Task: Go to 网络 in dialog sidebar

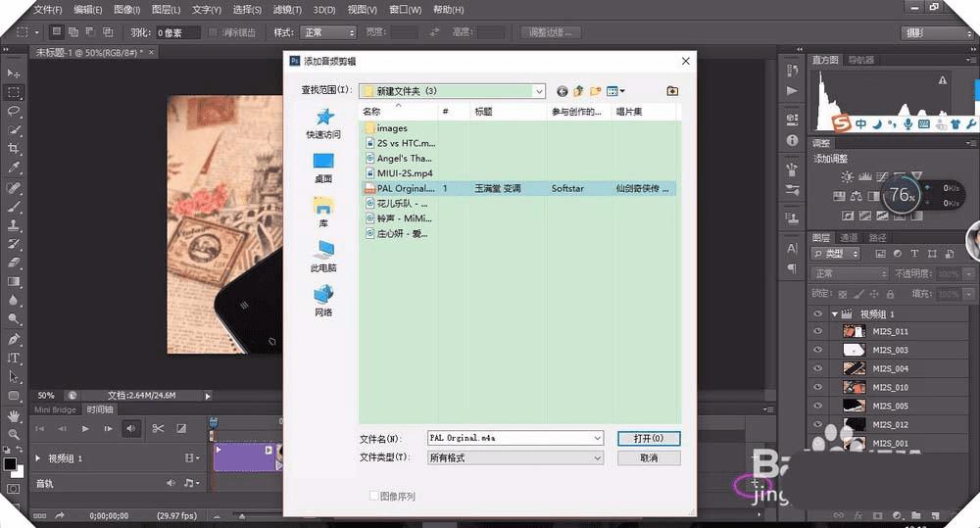Action: click(323, 301)
